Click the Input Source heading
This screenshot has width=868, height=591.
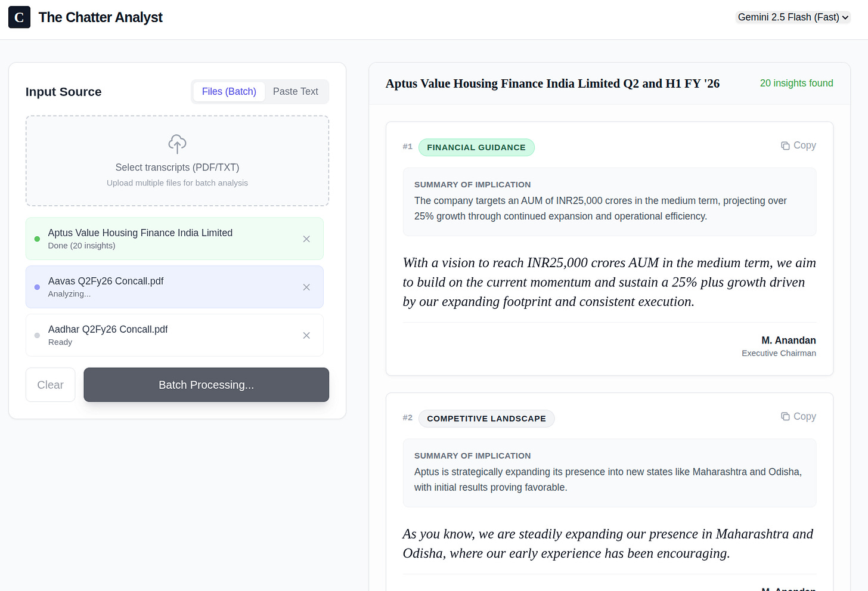pyautogui.click(x=64, y=92)
